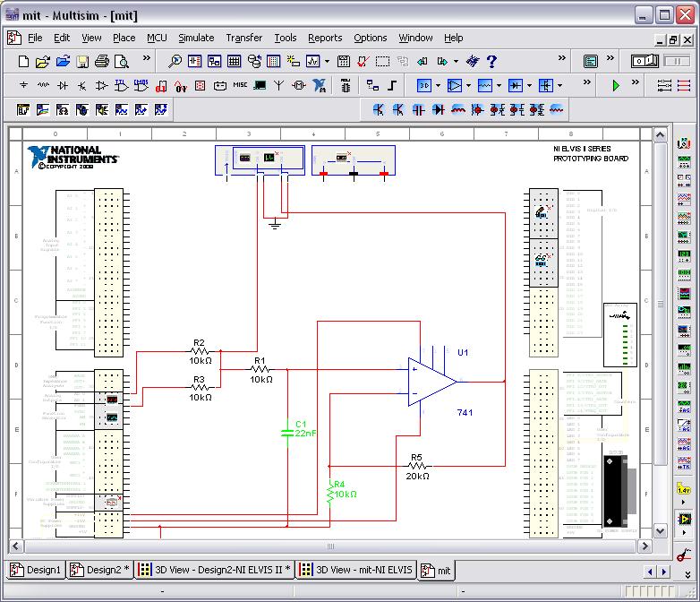Click the Print icon in toolbar

101,62
